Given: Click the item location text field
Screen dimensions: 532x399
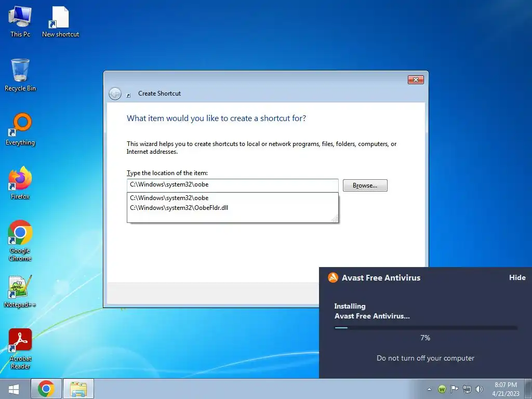Looking at the screenshot, I should pos(232,185).
